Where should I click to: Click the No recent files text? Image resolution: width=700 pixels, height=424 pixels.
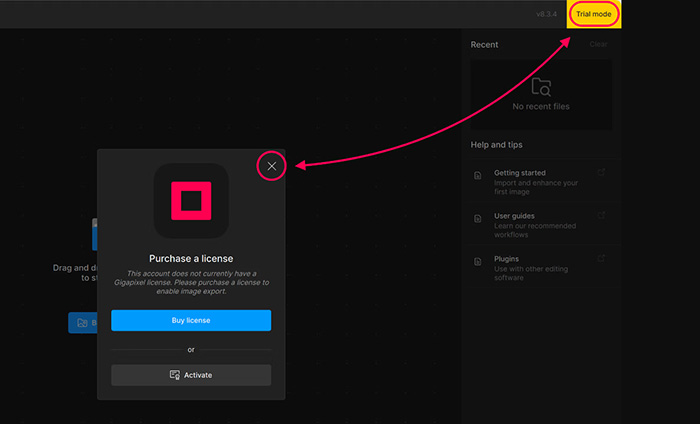point(541,107)
